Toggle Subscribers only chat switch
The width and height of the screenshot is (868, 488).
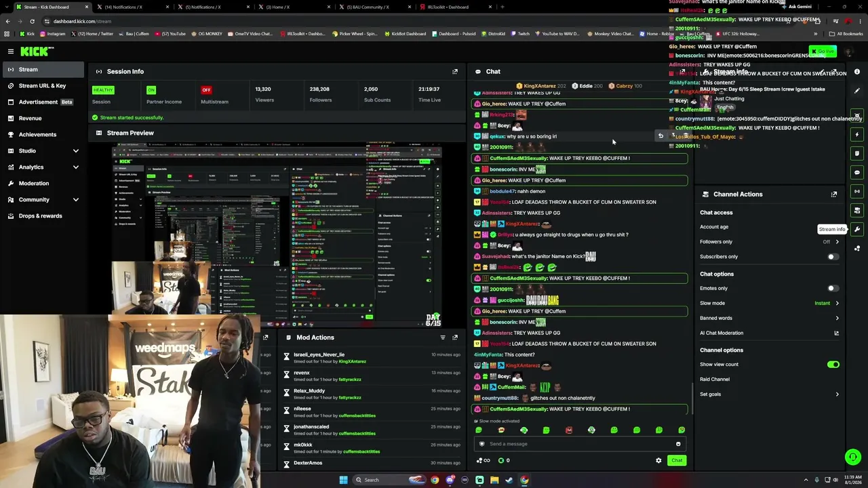click(833, 257)
